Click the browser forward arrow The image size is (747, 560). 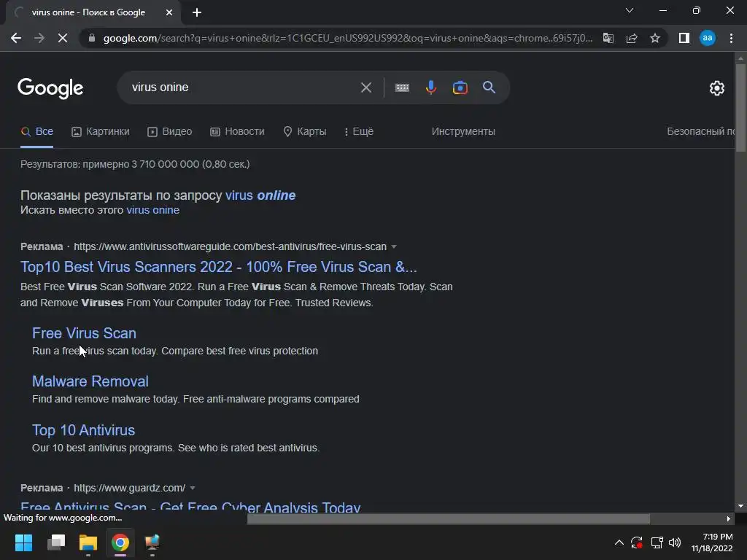tap(39, 38)
